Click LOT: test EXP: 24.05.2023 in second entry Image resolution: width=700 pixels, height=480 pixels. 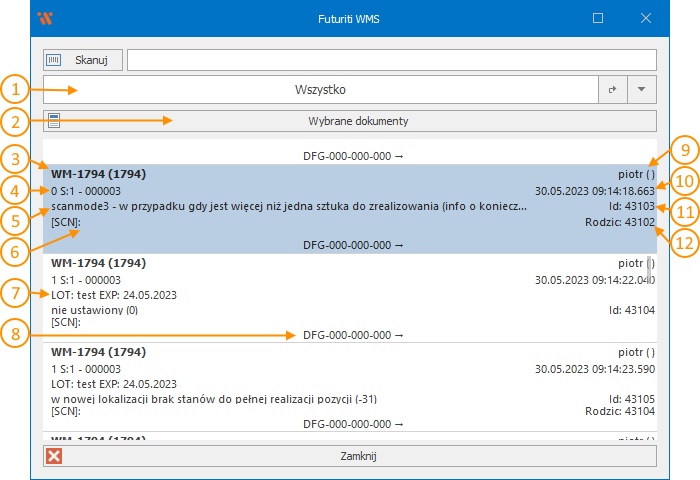coord(114,296)
